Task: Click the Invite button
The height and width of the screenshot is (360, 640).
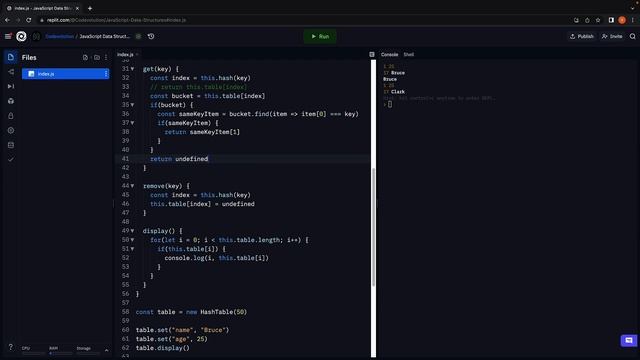Action: pyautogui.click(x=612, y=36)
